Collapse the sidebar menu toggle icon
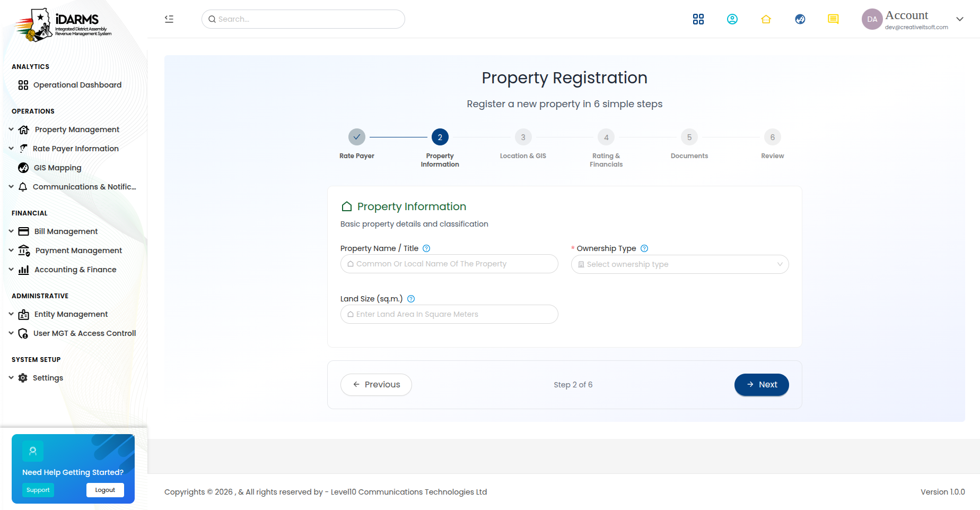 coord(169,19)
